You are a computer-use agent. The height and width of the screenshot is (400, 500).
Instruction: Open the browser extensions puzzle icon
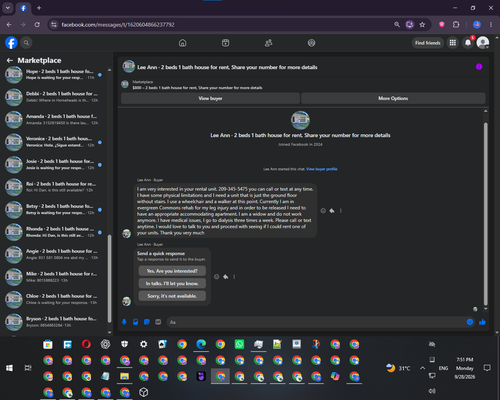coord(456,25)
